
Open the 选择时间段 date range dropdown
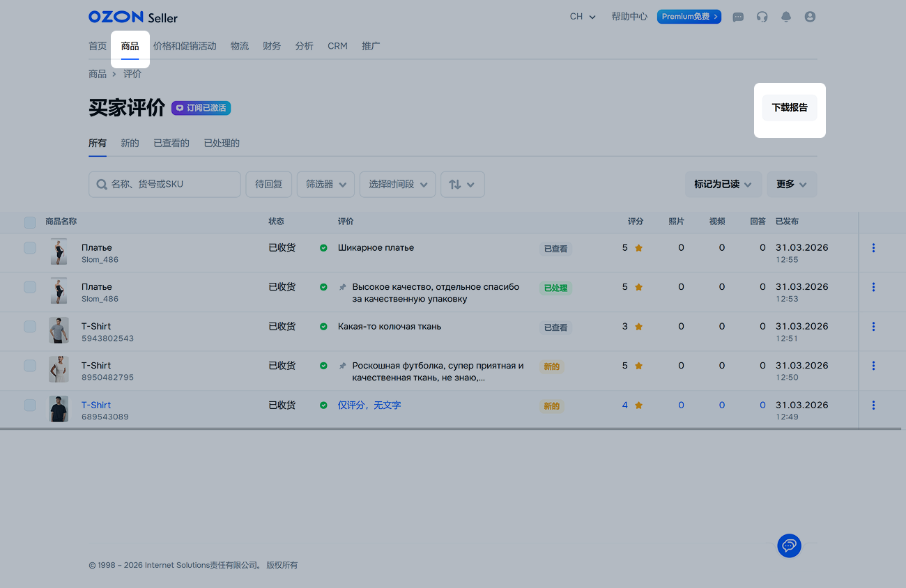(397, 185)
